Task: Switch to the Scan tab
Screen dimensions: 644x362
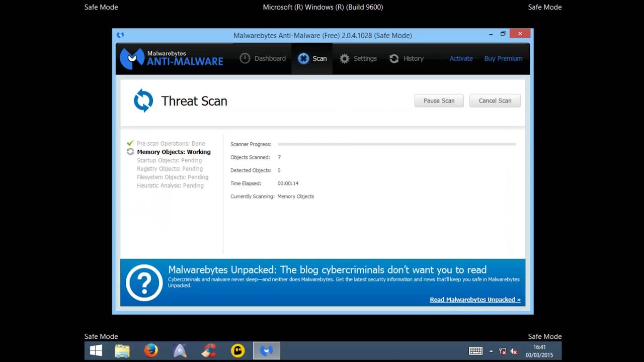Action: [312, 59]
